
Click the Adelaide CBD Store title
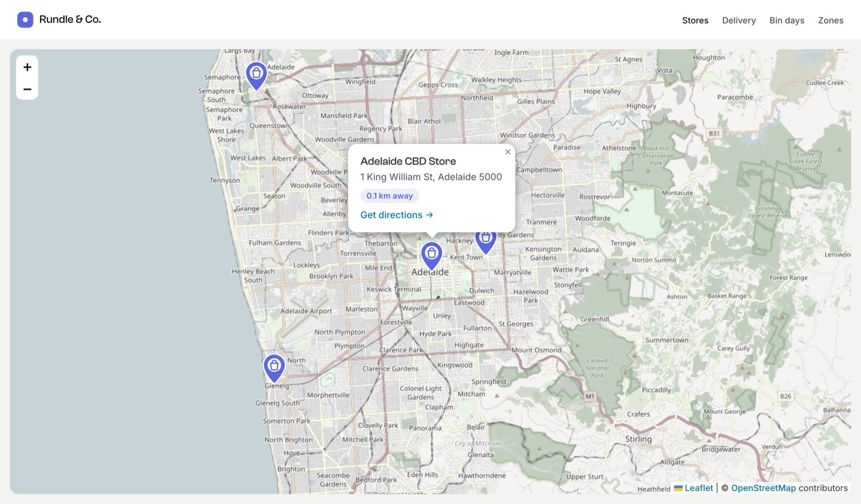point(408,161)
